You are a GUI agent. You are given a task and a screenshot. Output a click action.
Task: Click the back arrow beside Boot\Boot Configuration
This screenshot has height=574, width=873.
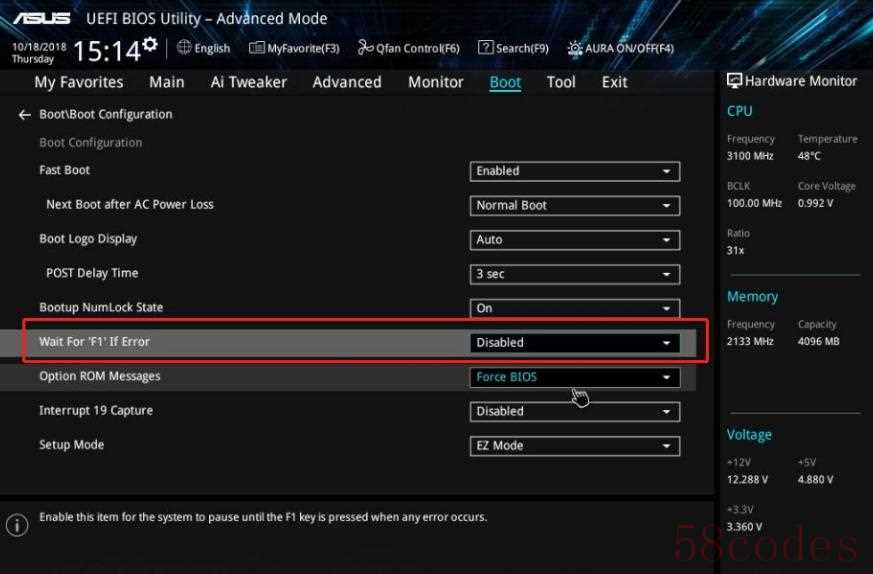click(24, 115)
